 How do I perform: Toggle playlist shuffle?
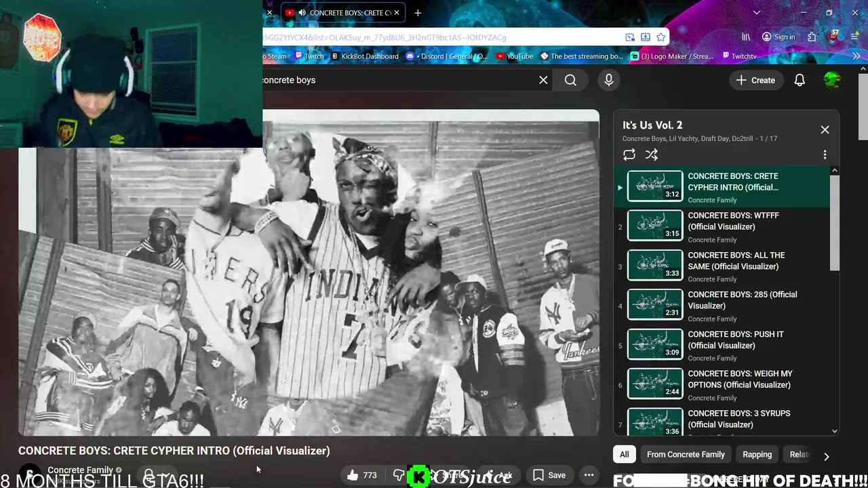tap(652, 155)
